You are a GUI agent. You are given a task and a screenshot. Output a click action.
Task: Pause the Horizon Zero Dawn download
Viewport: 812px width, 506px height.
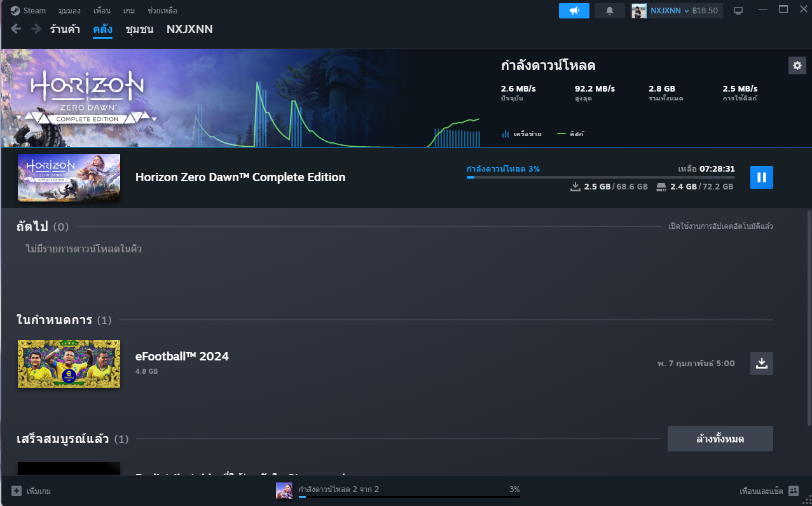762,177
